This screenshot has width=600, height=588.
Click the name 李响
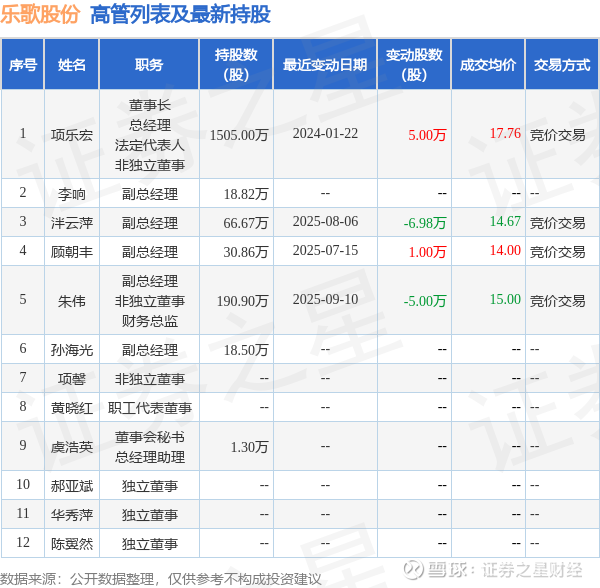tap(72, 194)
